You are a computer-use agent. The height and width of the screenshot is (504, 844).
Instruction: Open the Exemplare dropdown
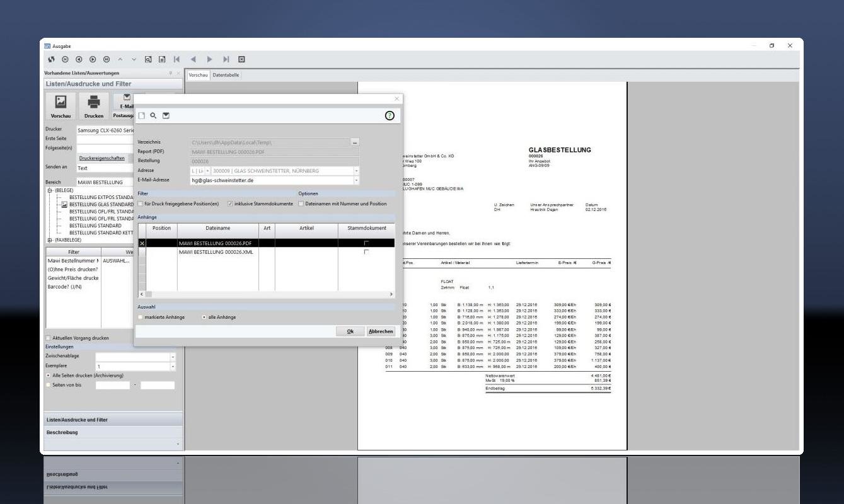click(173, 366)
